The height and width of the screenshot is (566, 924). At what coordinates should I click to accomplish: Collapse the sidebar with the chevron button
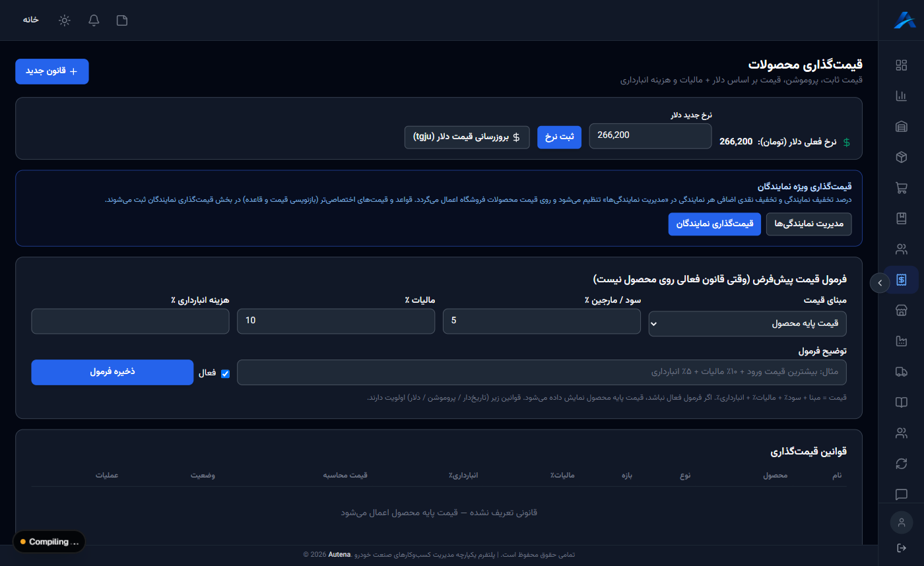coord(879,282)
